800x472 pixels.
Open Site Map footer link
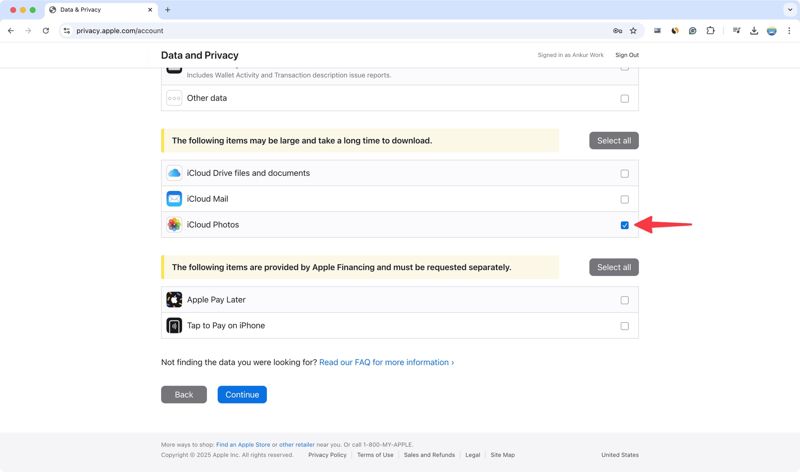[x=503, y=455]
